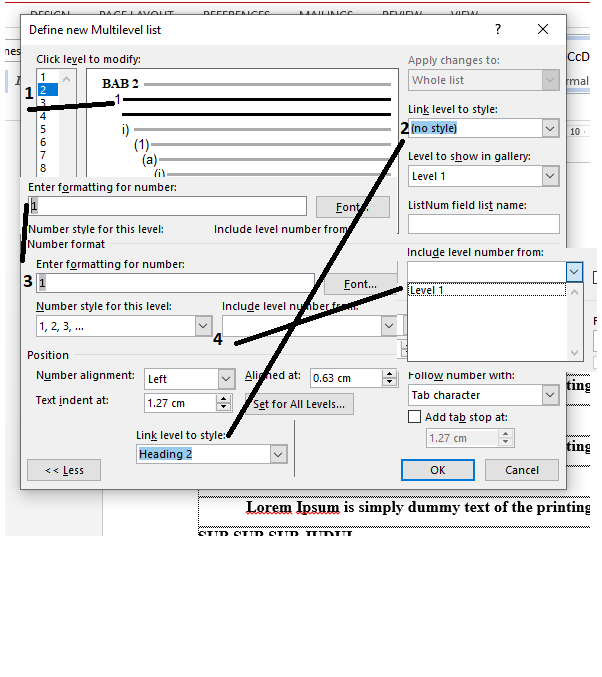The width and height of the screenshot is (602, 677).
Task: Click the Help question mark icon
Action: click(x=498, y=30)
